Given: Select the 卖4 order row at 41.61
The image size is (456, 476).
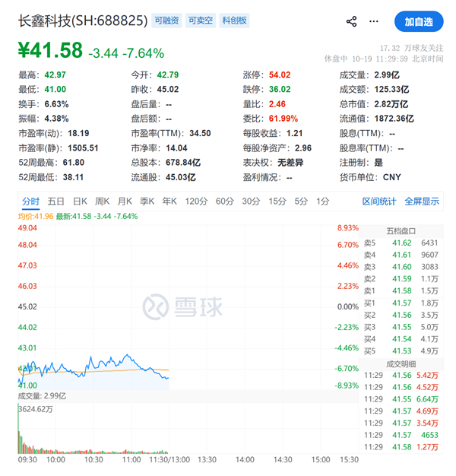Looking at the screenshot, I should pos(401,255).
